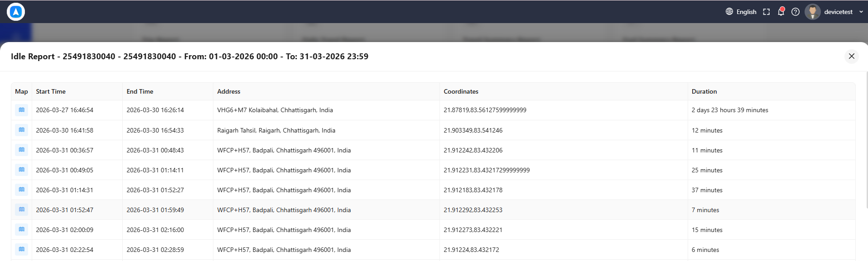Select start time 2026-03-27 16:46:54
Viewport: 868px width, 261px height.
(x=65, y=110)
